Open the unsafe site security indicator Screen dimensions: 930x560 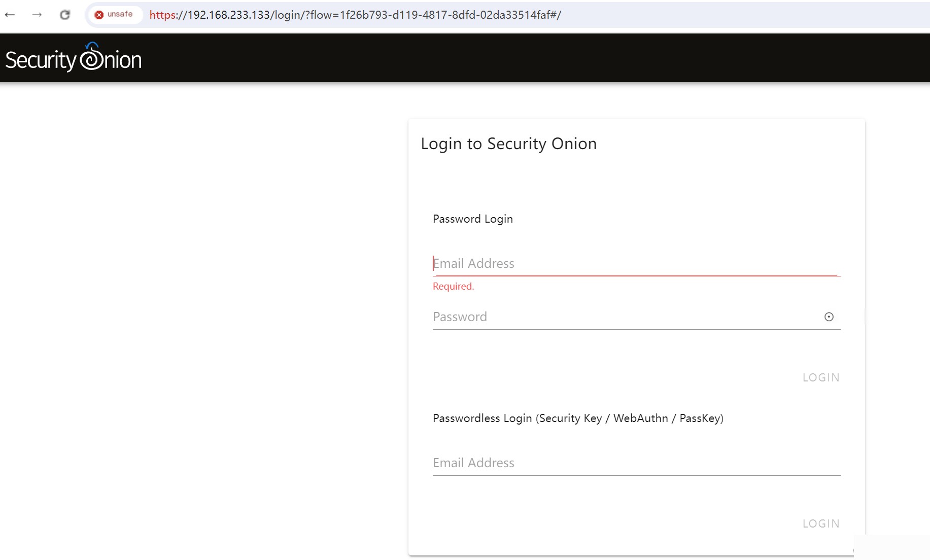click(x=114, y=15)
